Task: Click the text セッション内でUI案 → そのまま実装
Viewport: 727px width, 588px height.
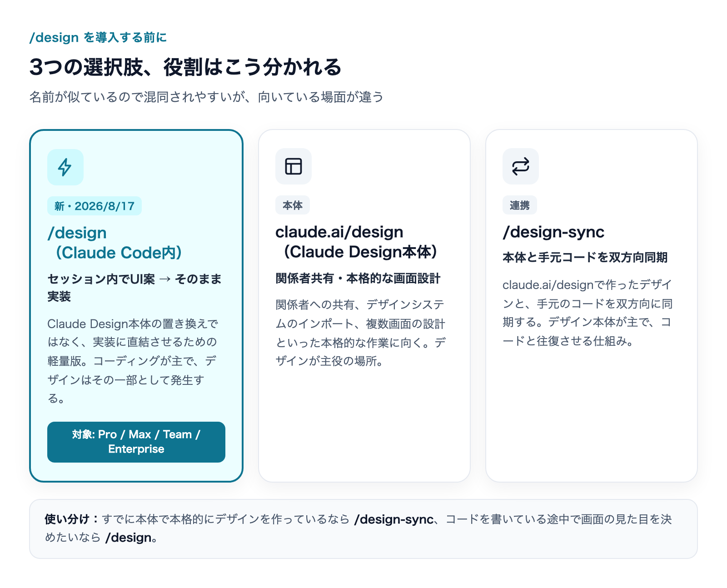Action: coord(134,288)
